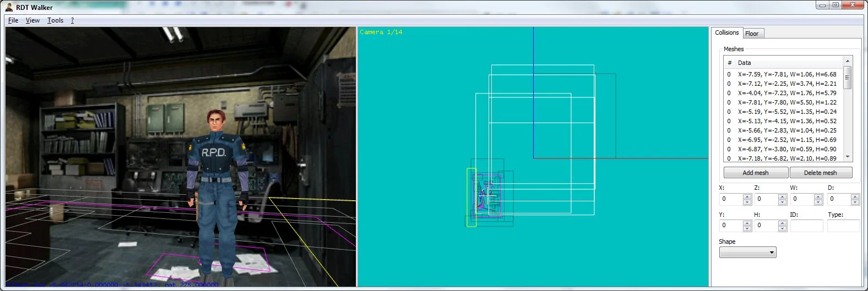The height and width of the screenshot is (291, 868).
Task: Select mesh row X=-6.87, Y=-3.80
Action: point(784,149)
